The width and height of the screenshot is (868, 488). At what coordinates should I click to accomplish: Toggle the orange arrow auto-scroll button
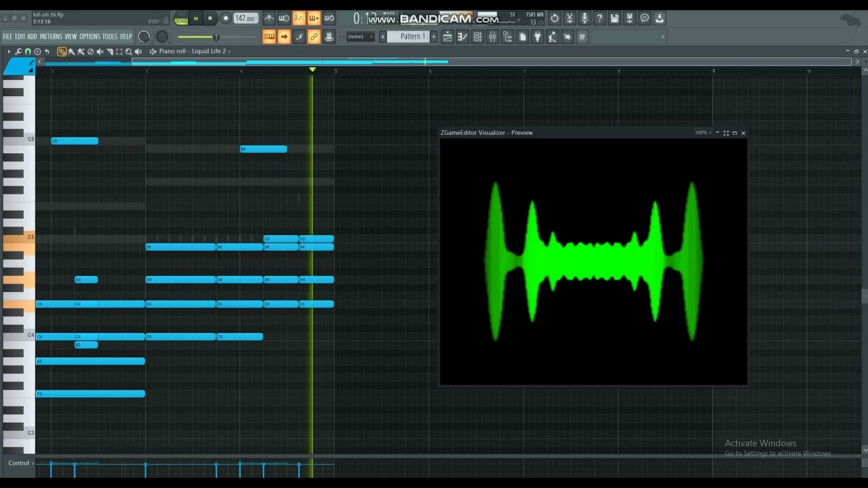click(284, 37)
